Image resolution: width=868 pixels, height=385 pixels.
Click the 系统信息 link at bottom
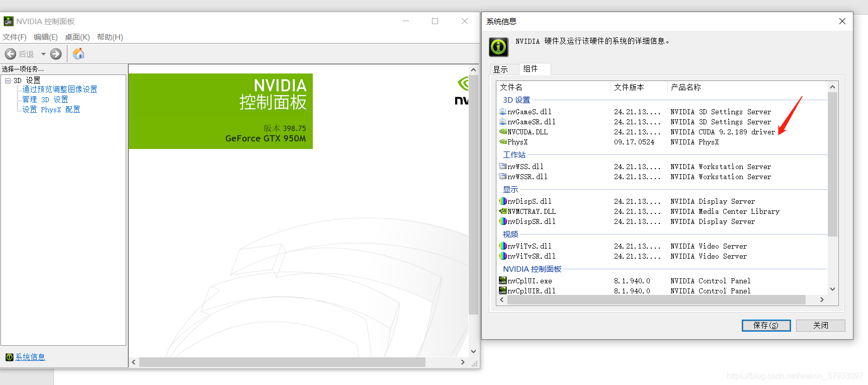30,357
